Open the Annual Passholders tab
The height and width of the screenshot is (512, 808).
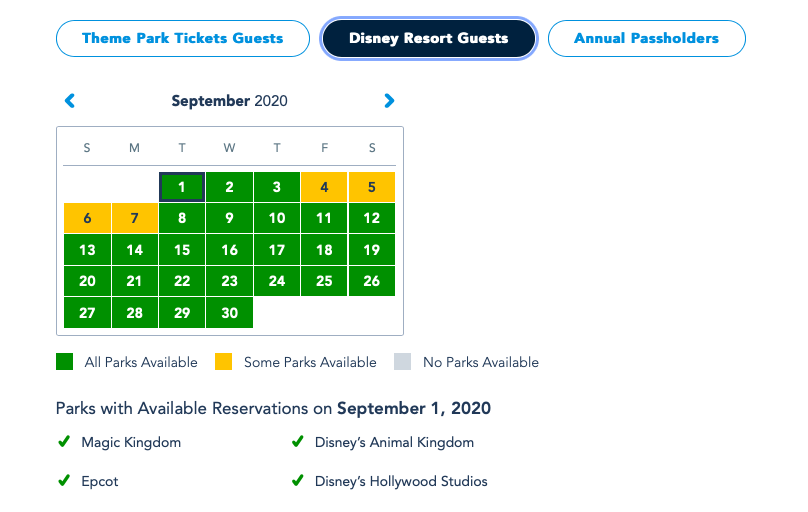click(x=646, y=39)
